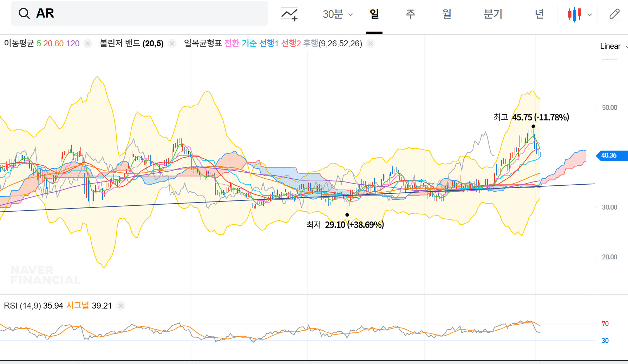This screenshot has height=364, width=628.
Task: Remove the RSI indicator panel
Action: (121, 306)
